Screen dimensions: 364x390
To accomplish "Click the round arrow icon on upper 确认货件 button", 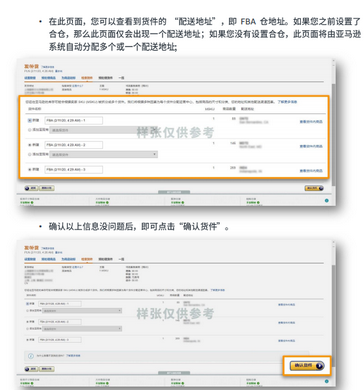I will [x=321, y=188].
